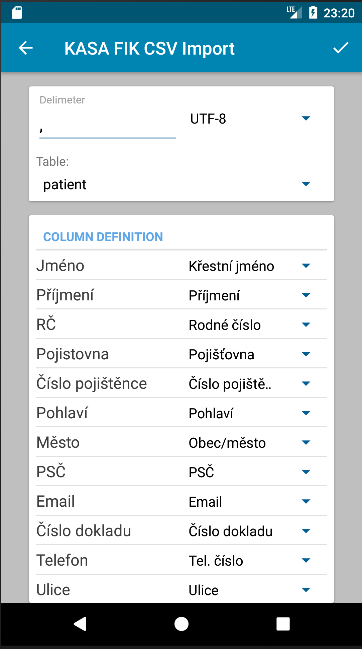The height and width of the screenshot is (649, 362).
Task: Tap the battery icon in the status bar
Action: pos(313,13)
